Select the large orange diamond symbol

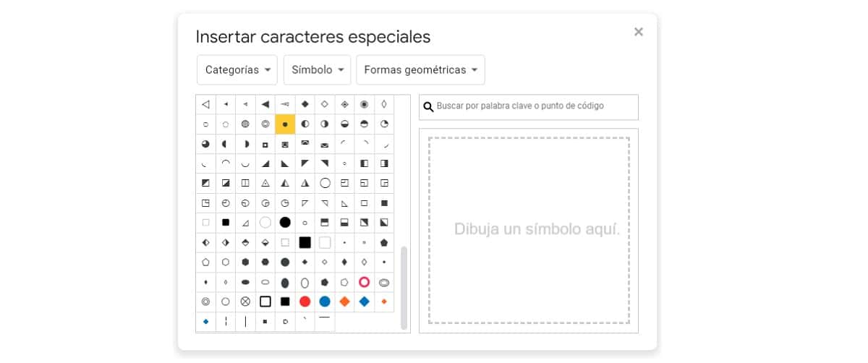tap(345, 302)
